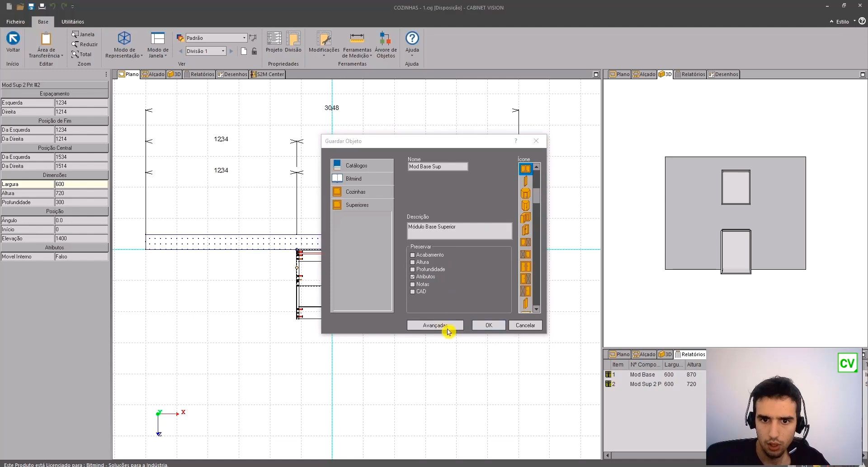The width and height of the screenshot is (868, 467).
Task: Enable the CAD preserve checkbox
Action: (x=412, y=292)
